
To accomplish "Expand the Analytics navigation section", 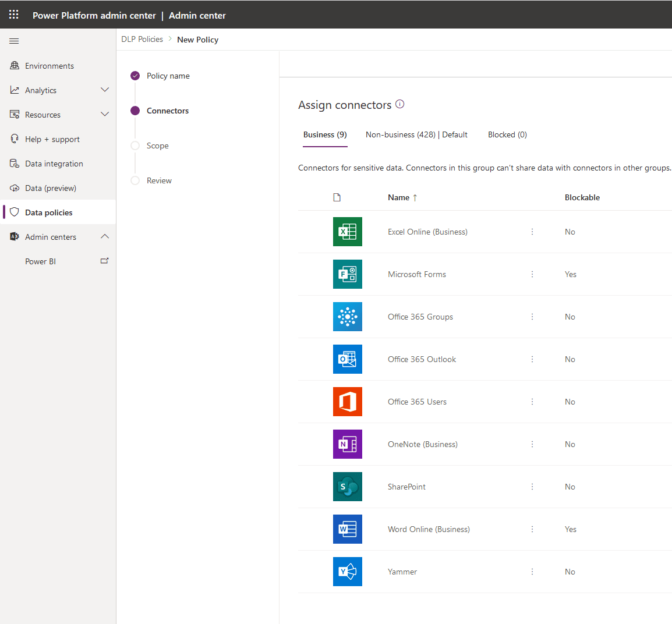I will [x=105, y=90].
